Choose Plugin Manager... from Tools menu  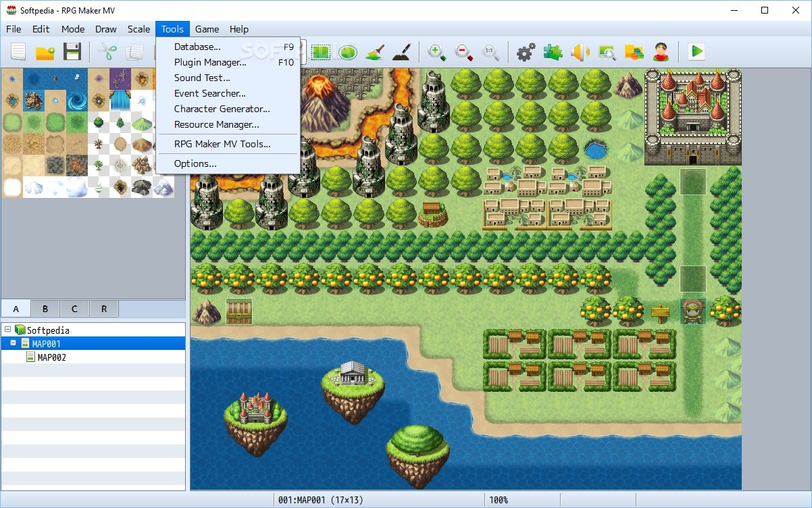pos(228,62)
